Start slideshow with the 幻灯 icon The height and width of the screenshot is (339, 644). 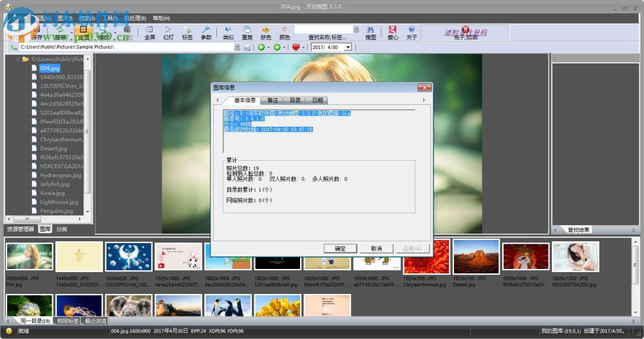[168, 32]
